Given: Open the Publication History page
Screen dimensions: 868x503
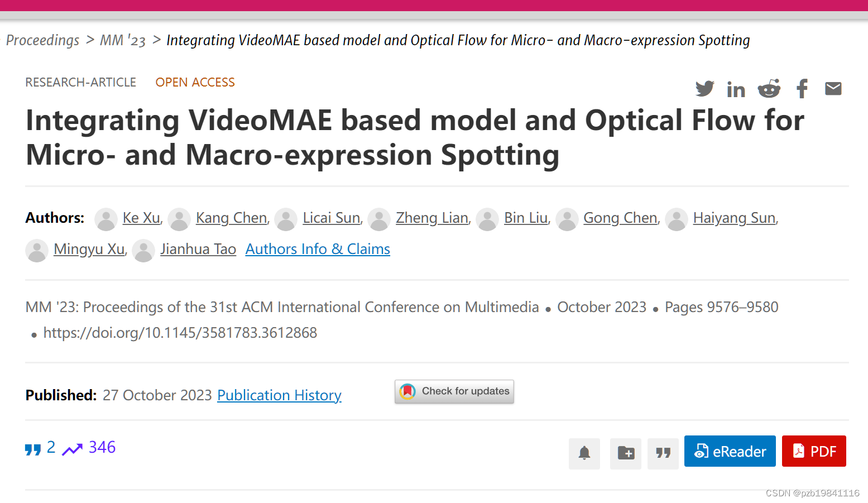Looking at the screenshot, I should (x=279, y=395).
